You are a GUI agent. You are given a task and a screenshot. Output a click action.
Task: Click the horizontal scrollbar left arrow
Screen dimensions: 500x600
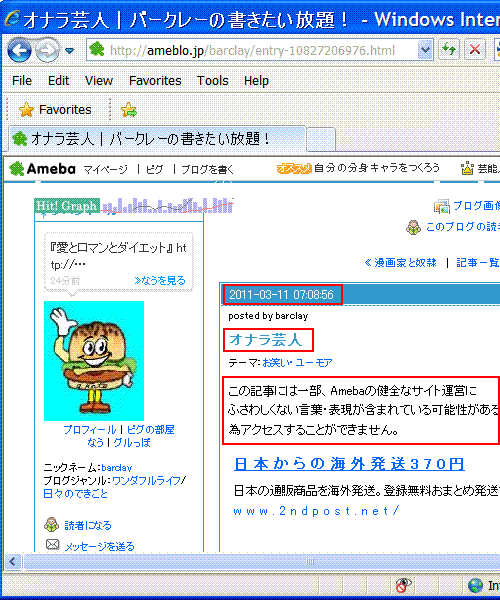pos(12,562)
